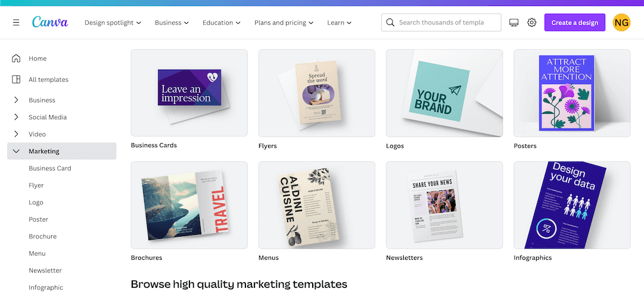Open the Plans and pricing menu

[x=284, y=23]
